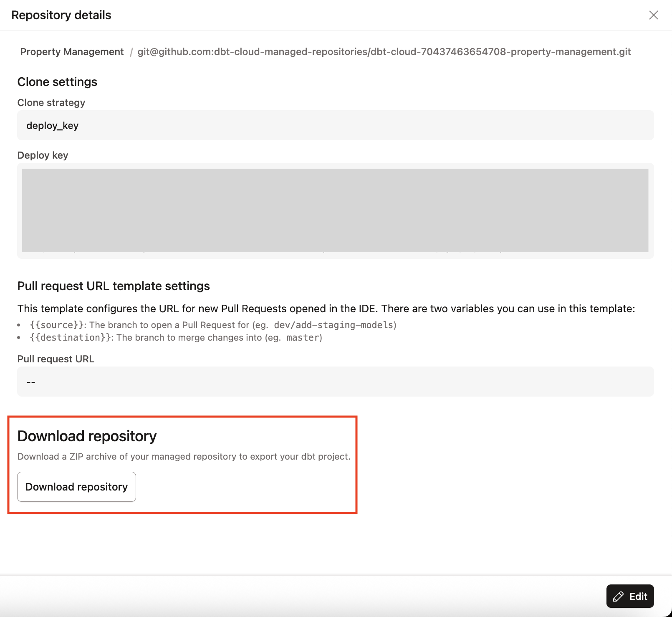The image size is (672, 617).
Task: Select the Download repository heading
Action: tap(86, 435)
